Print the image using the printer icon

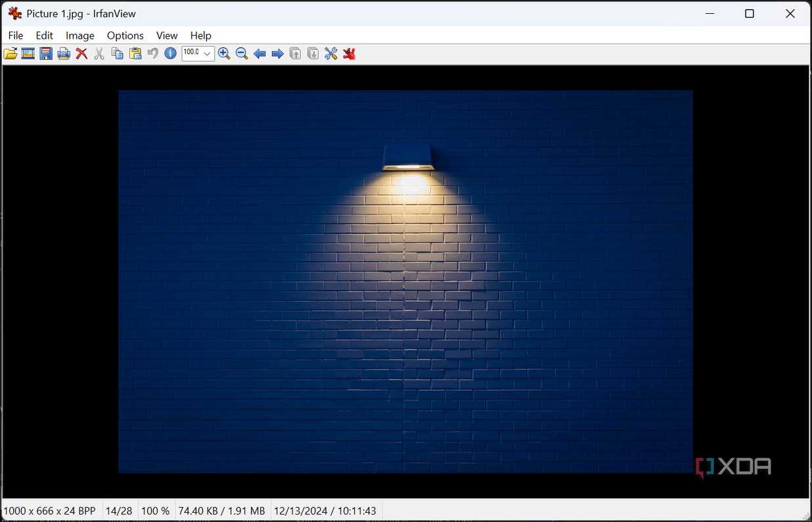click(64, 54)
